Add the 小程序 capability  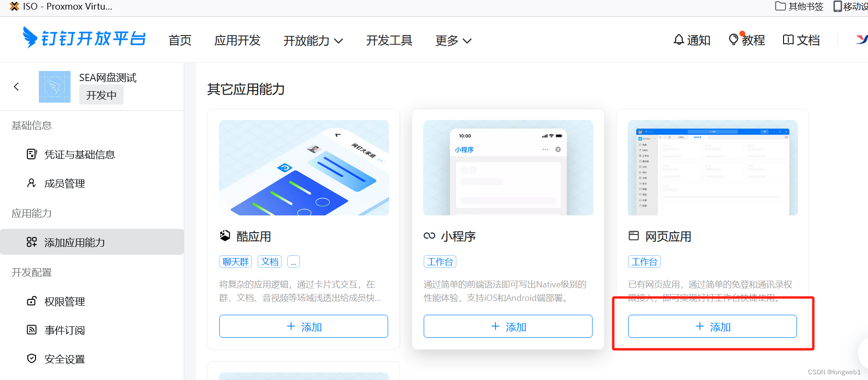tap(508, 326)
